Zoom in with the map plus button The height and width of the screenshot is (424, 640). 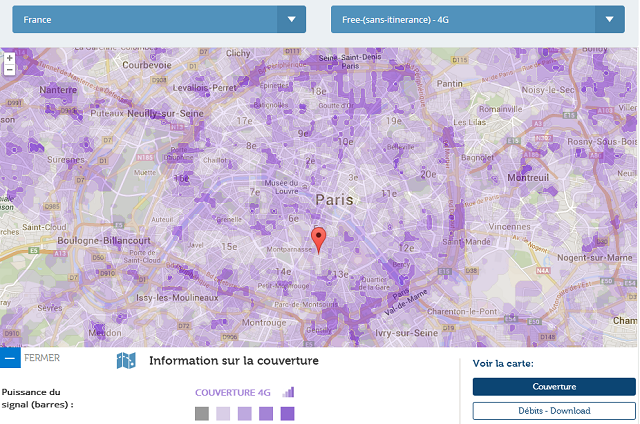tap(10, 58)
